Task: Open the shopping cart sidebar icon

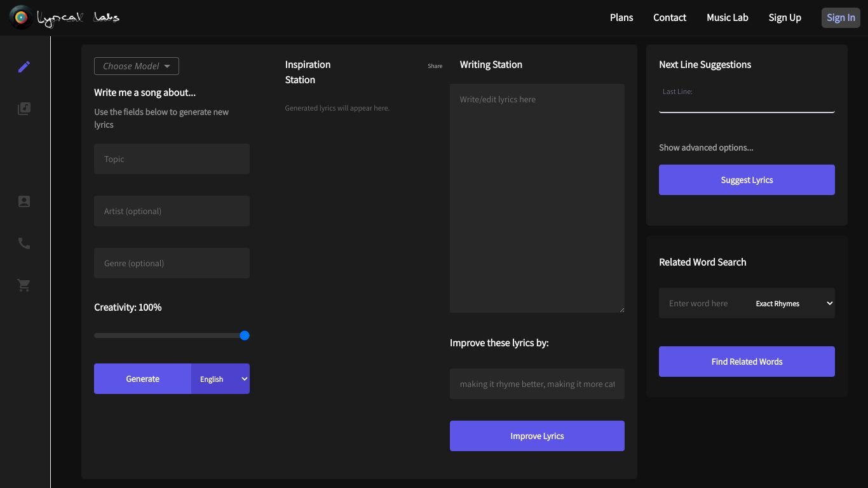Action: point(24,285)
